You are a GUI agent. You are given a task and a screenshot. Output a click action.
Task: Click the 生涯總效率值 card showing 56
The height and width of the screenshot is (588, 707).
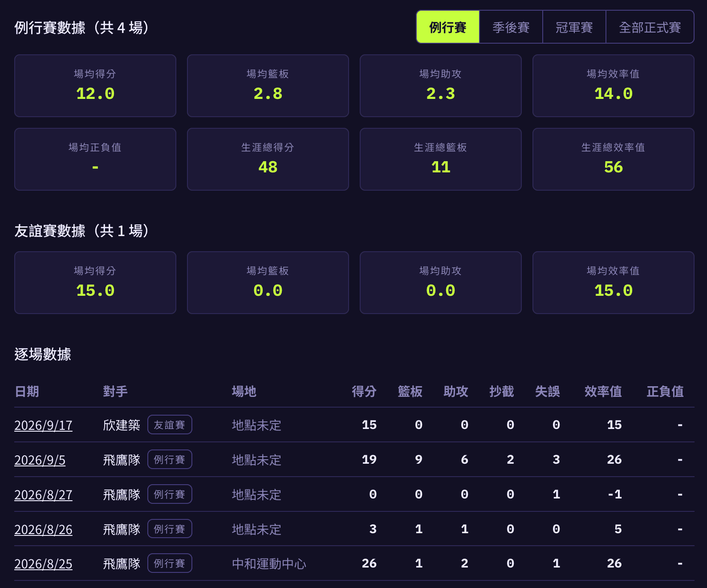[614, 159]
